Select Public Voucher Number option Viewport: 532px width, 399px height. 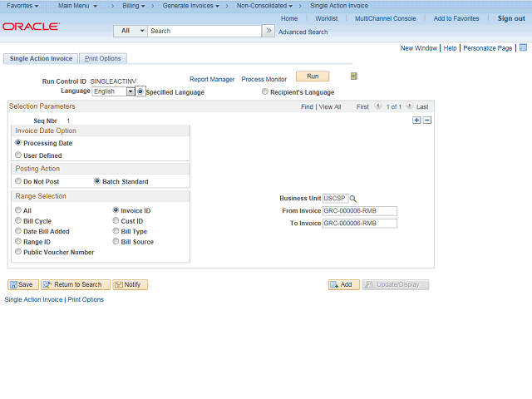(18, 252)
